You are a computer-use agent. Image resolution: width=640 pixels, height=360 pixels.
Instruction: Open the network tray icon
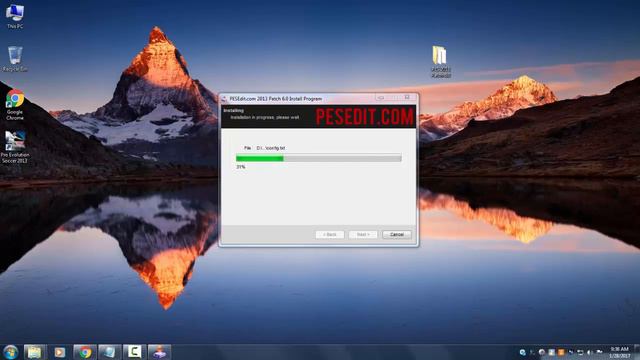580,352
